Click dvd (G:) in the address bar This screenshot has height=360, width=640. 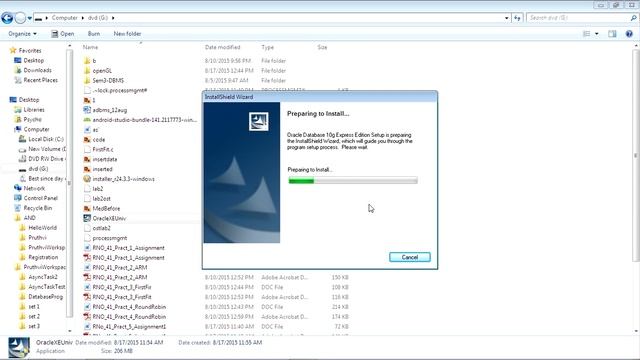[x=98, y=18]
